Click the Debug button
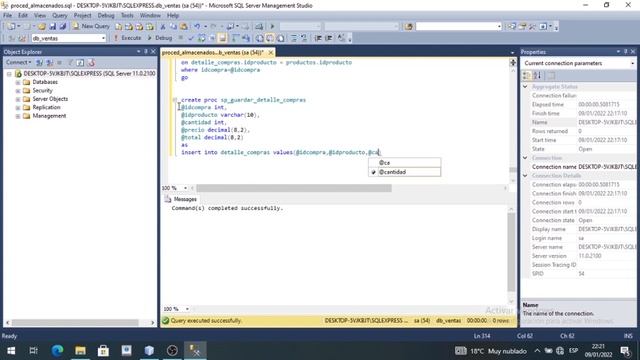Viewport: 640px width, 360px height. [160, 38]
